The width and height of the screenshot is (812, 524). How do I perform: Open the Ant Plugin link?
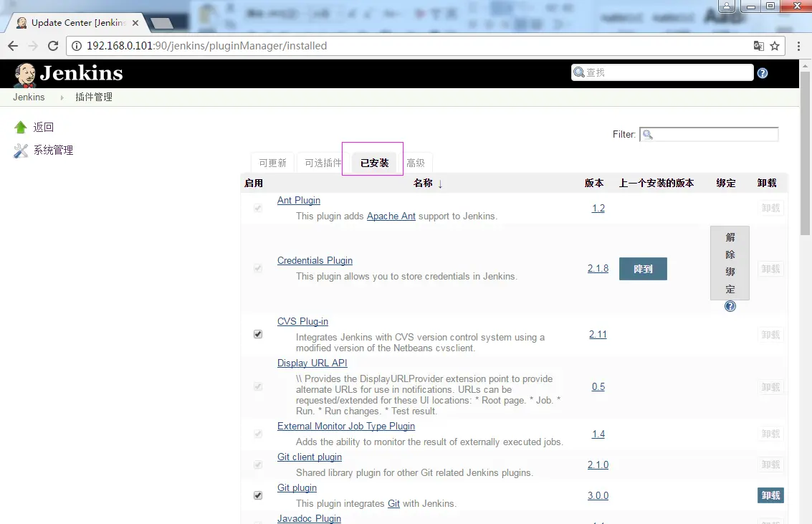pyautogui.click(x=299, y=201)
